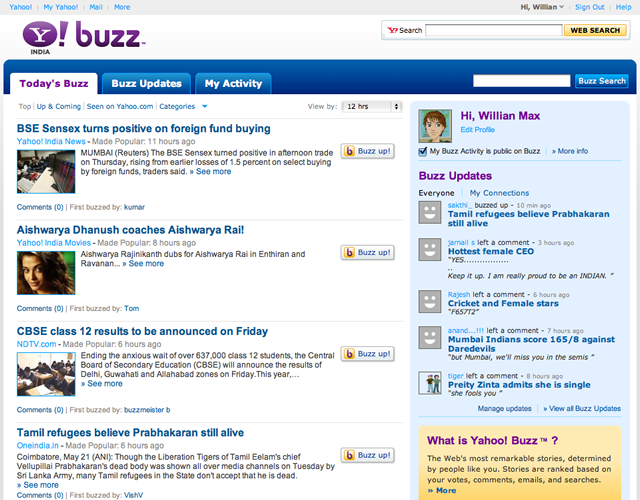The height and width of the screenshot is (500, 640).
Task: Buzz up the Tamil refugees story
Action: (367, 455)
